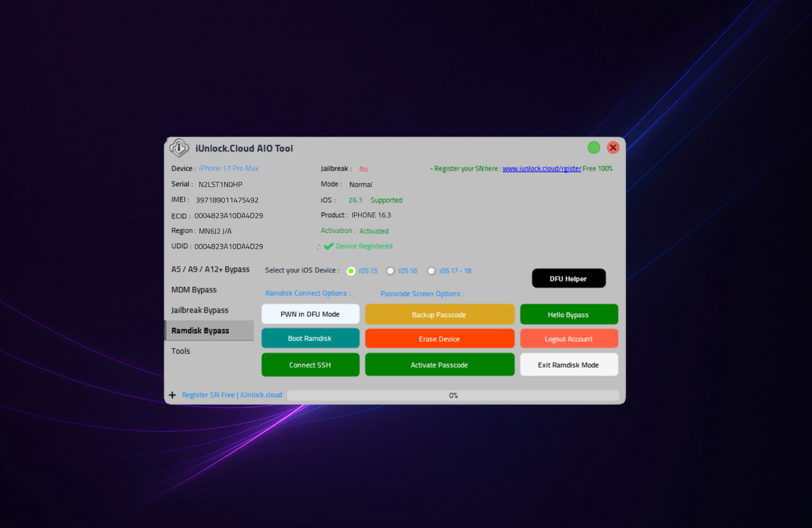Click the Logout Account button
Viewport: 812px width, 528px height.
point(569,339)
